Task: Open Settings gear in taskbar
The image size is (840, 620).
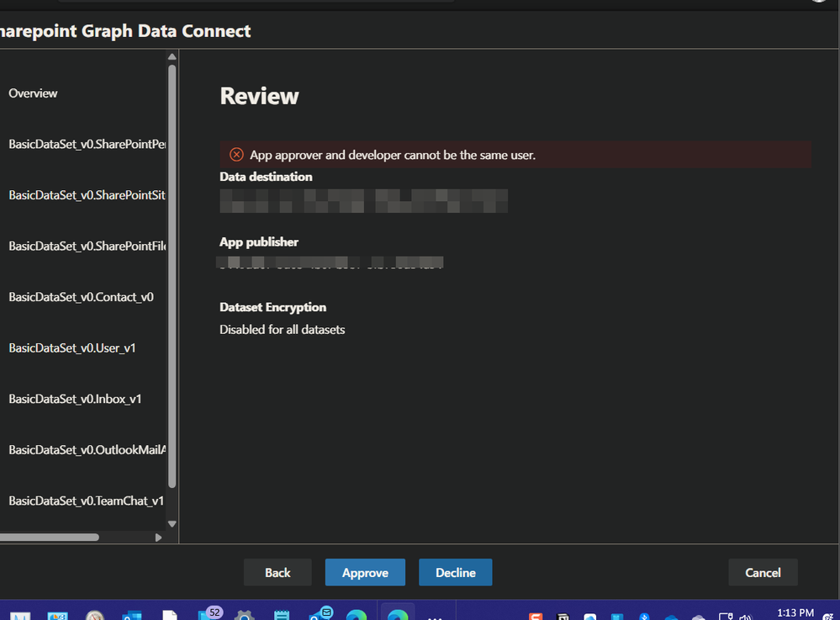Action: 244,615
